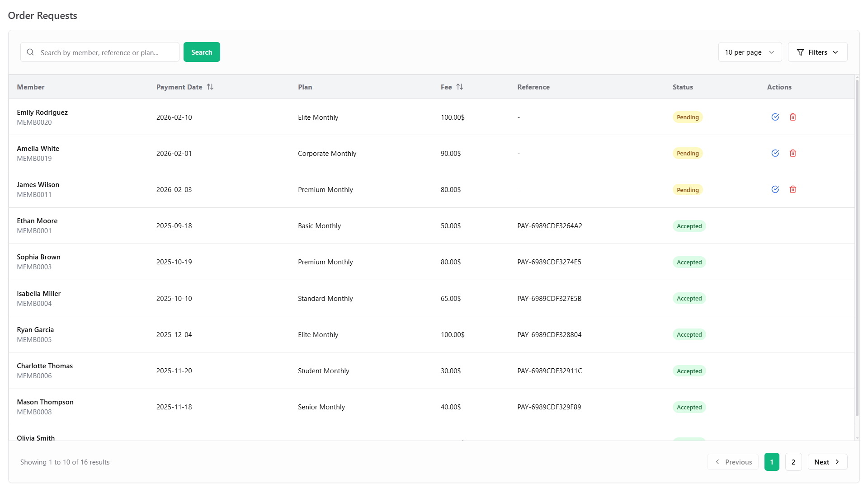Select the Sophia Brown member name
The width and height of the screenshot is (868, 488).
tap(38, 257)
